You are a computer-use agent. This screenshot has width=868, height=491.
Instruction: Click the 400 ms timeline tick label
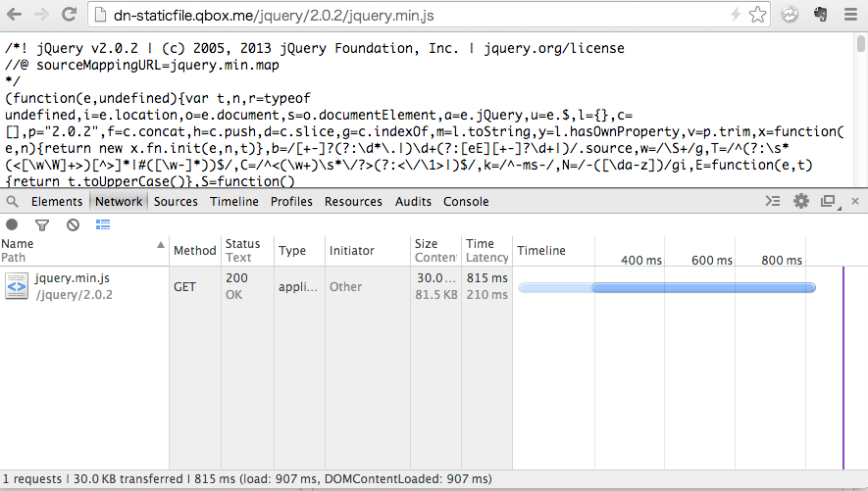[x=641, y=260]
